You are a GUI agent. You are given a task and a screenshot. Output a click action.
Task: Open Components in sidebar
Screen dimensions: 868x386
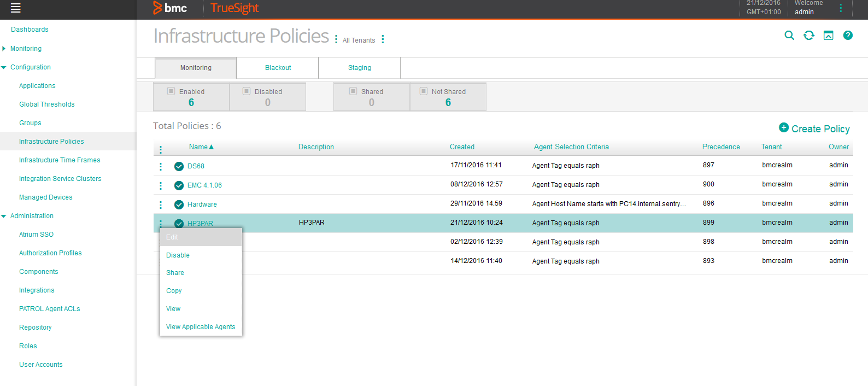coord(38,272)
